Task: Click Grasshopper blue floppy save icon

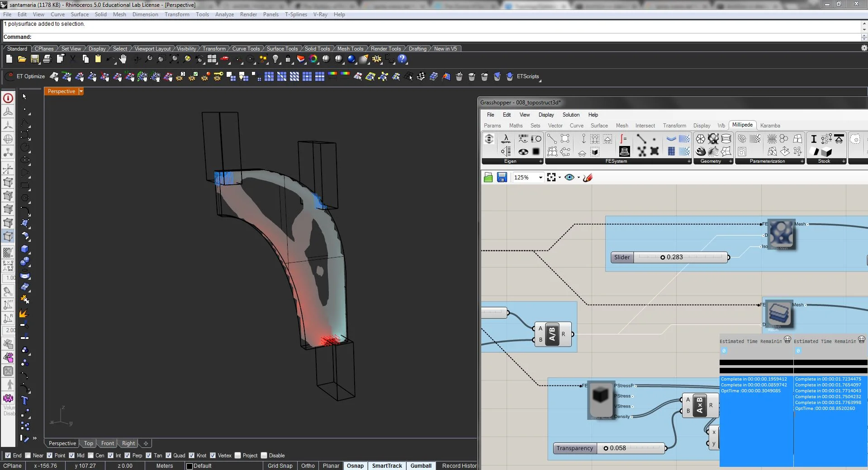Action: click(x=502, y=178)
